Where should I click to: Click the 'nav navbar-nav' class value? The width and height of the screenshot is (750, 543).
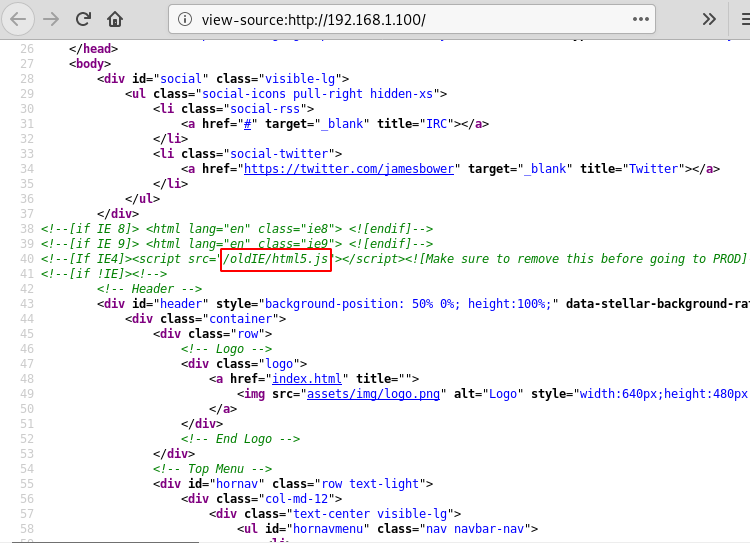475,529
